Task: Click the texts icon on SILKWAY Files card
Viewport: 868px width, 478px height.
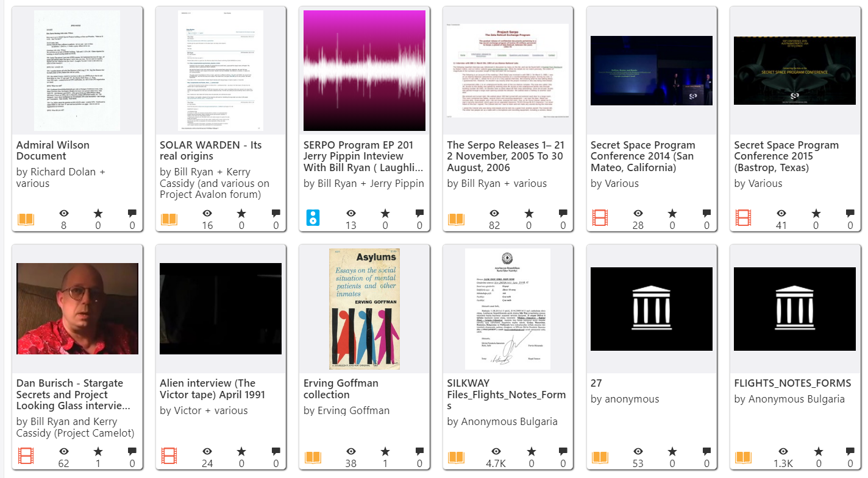Action: pos(457,456)
